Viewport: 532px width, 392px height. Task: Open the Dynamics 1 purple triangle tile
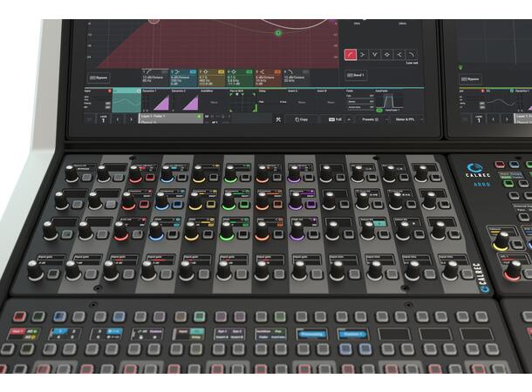[155, 101]
